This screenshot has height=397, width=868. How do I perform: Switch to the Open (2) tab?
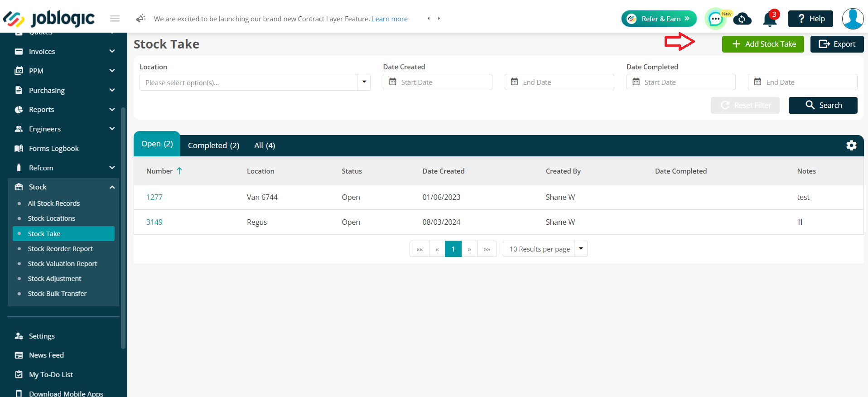click(157, 144)
